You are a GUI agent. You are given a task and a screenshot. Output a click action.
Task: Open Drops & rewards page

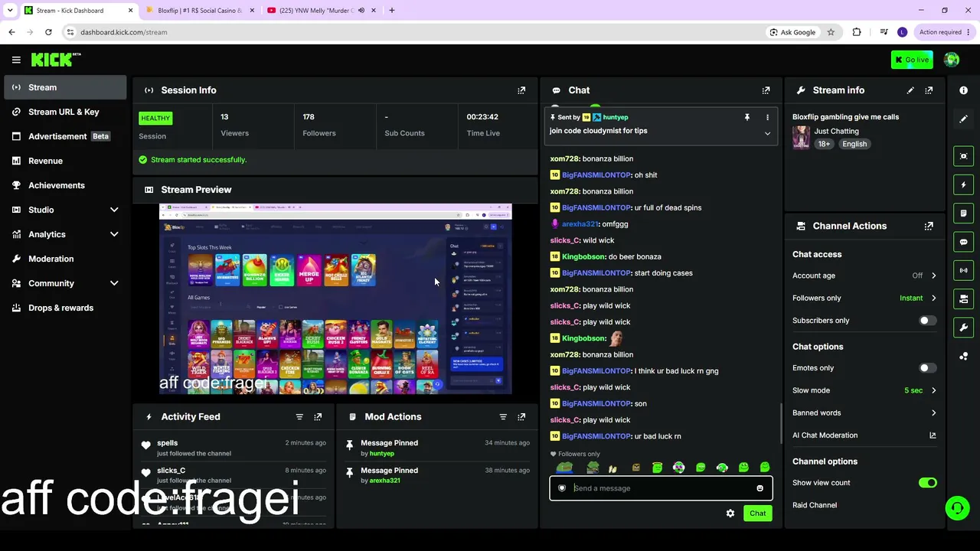pos(65,308)
